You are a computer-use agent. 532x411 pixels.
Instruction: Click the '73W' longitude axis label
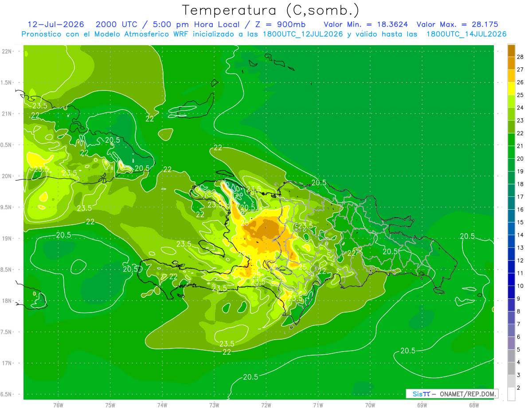[x=214, y=405]
